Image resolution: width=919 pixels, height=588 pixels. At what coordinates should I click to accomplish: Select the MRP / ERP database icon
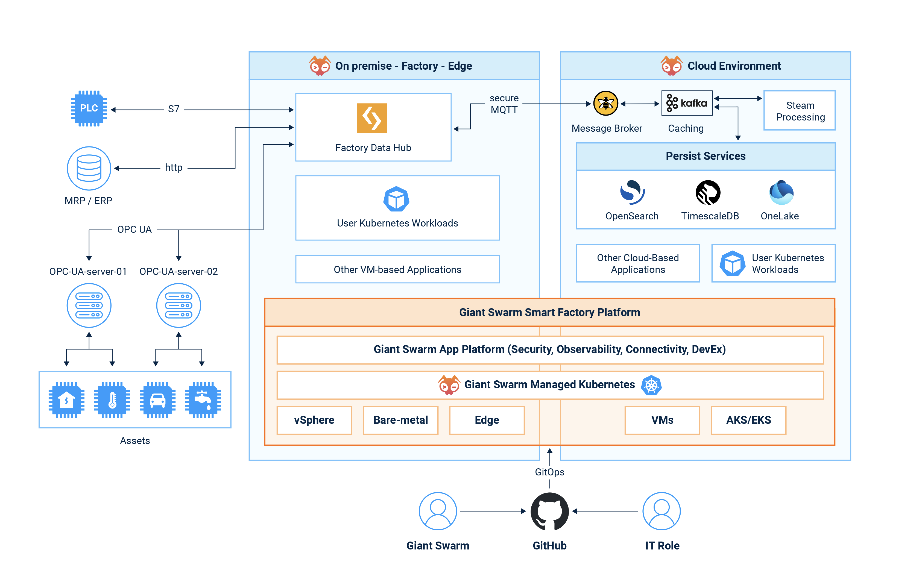[x=89, y=168]
